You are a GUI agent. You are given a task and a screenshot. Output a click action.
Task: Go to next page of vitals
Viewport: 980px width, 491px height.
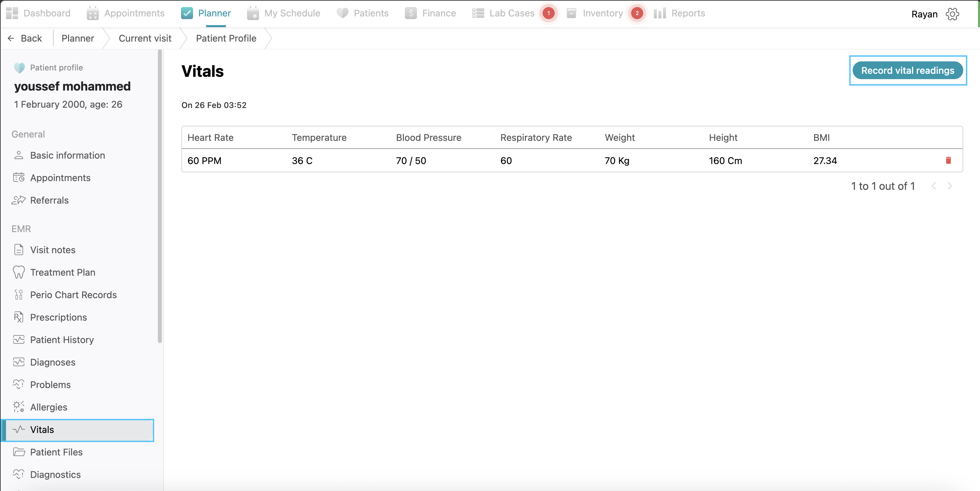tap(950, 186)
